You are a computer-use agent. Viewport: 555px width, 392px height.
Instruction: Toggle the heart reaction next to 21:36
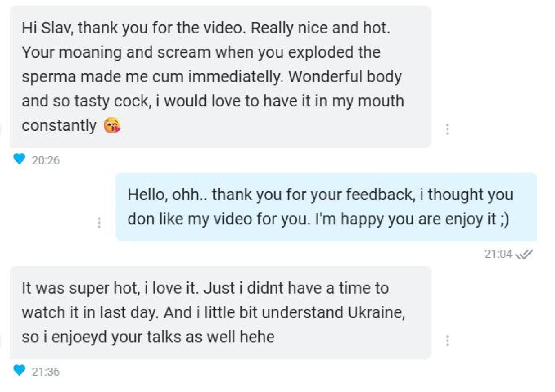(19, 370)
